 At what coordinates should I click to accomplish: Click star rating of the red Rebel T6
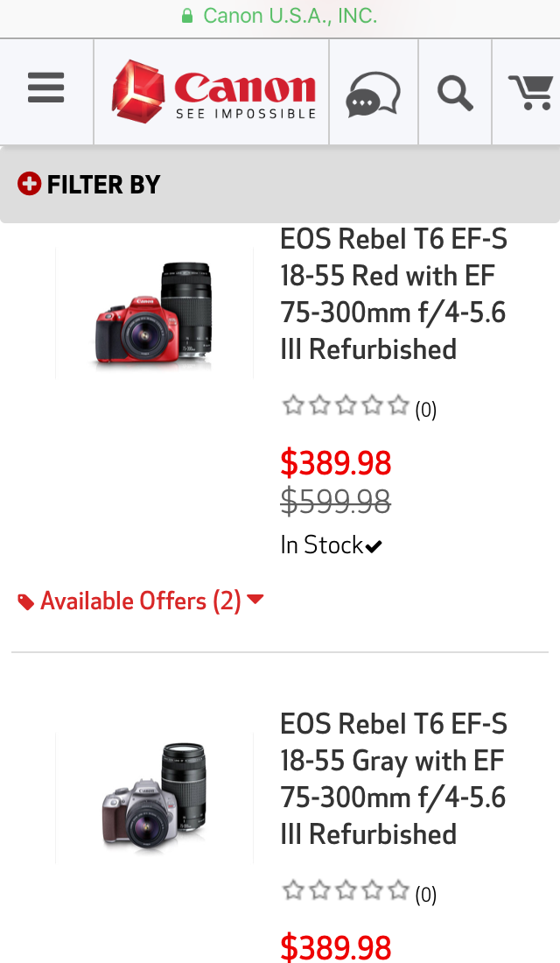346,405
